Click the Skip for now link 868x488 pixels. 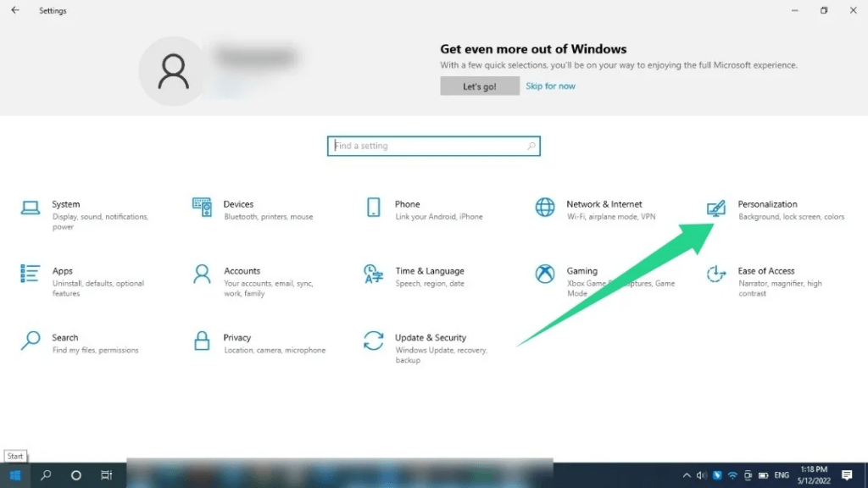pyautogui.click(x=550, y=86)
